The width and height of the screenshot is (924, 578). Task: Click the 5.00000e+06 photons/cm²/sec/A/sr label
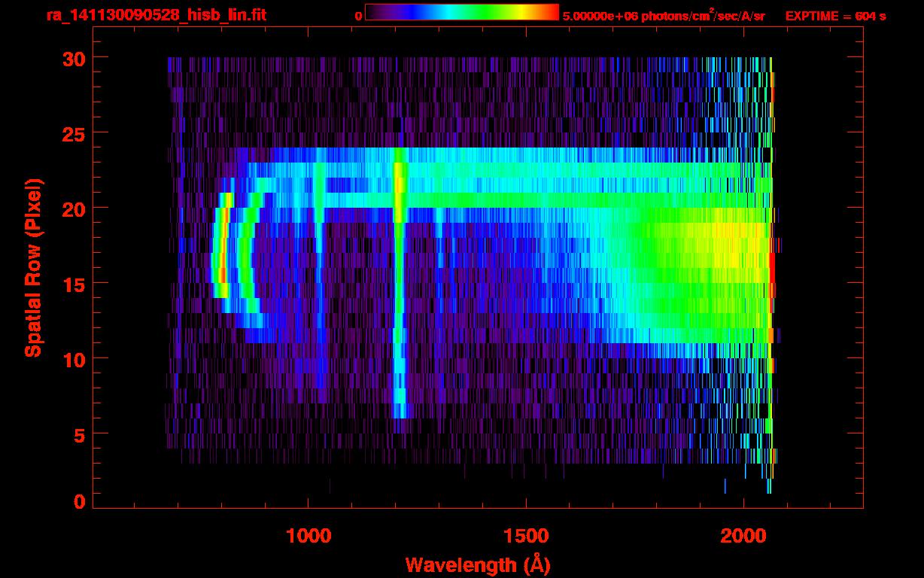(x=664, y=16)
